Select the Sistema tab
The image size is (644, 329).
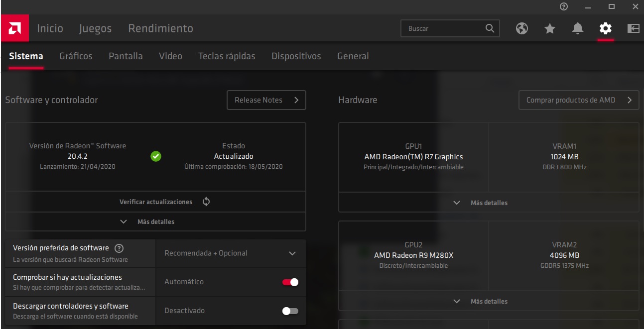click(x=26, y=56)
